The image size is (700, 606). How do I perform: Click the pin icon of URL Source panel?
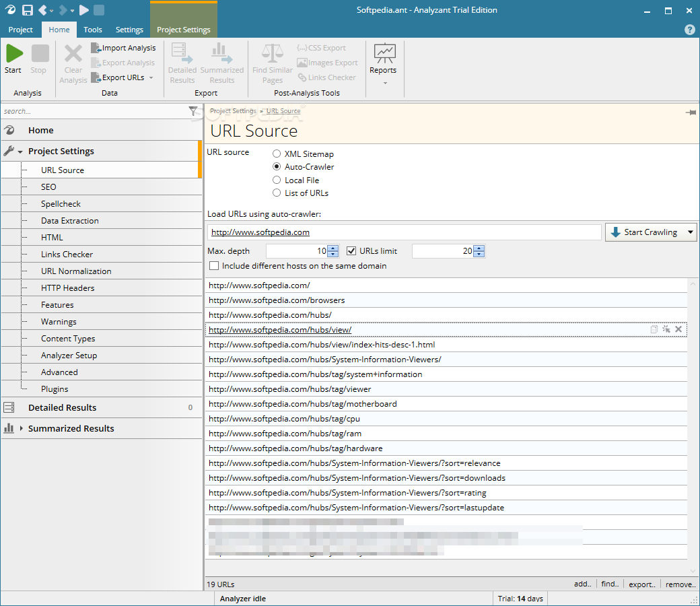(x=691, y=112)
